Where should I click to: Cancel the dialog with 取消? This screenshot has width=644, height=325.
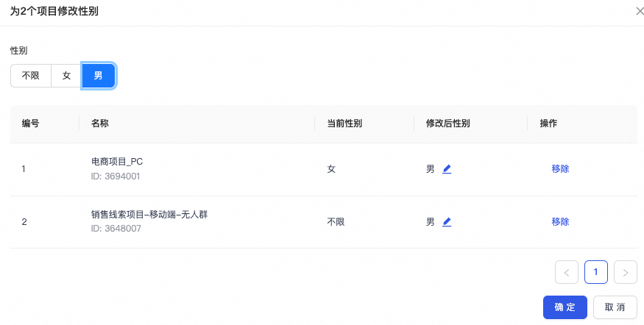pyautogui.click(x=615, y=307)
